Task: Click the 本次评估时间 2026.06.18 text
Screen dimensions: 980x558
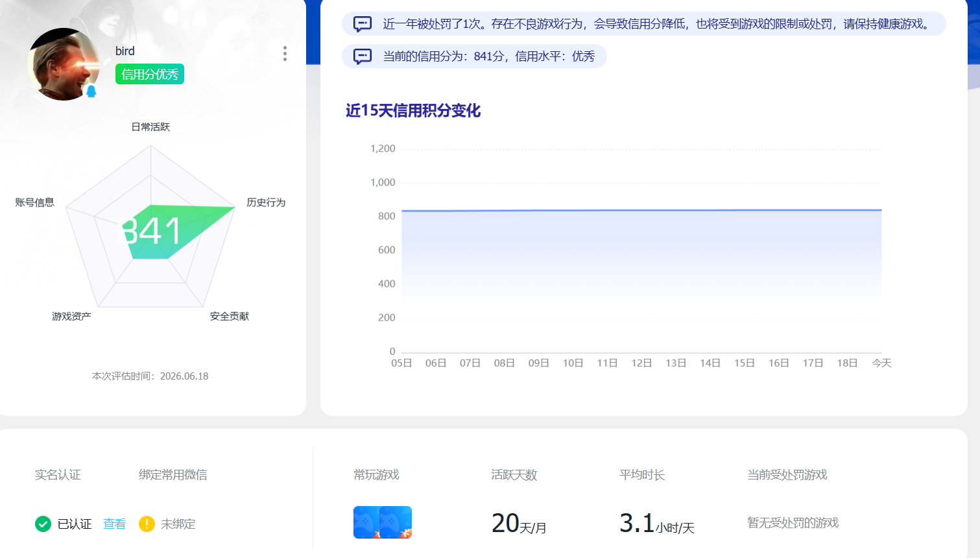Action: tap(150, 376)
